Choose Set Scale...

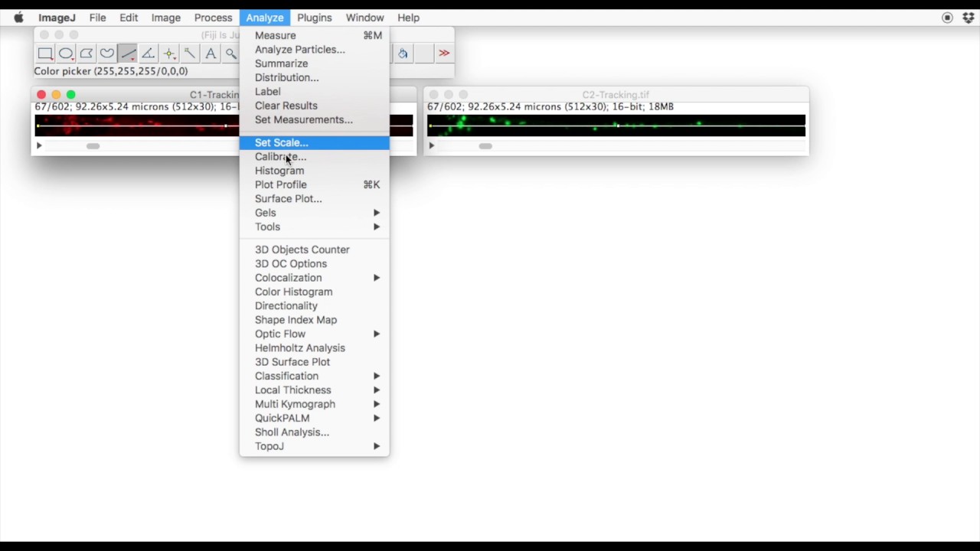pyautogui.click(x=314, y=142)
